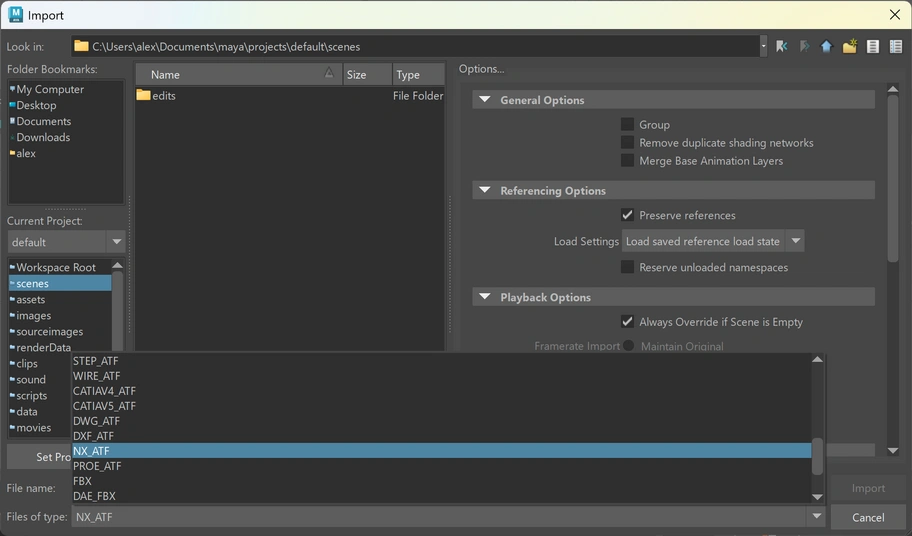Click options panel scroll down arrow
912x536 pixels.
[893, 451]
